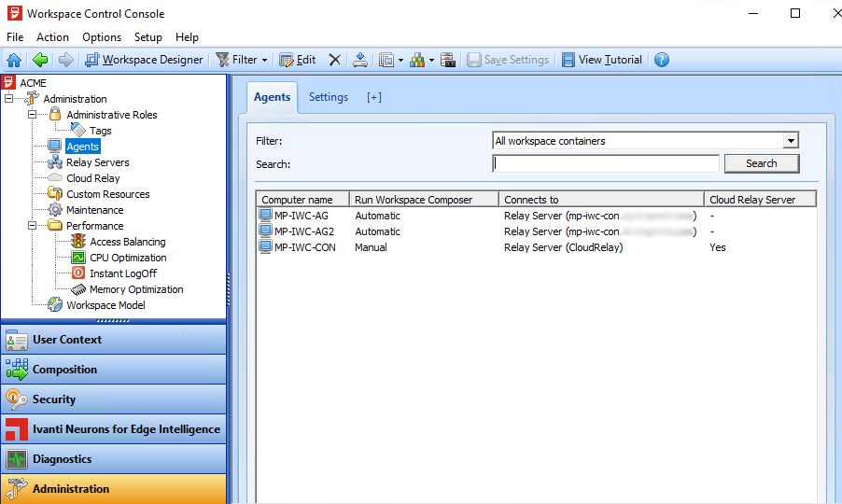Click into the Search text field
This screenshot has height=504, width=842.
pyautogui.click(x=606, y=163)
